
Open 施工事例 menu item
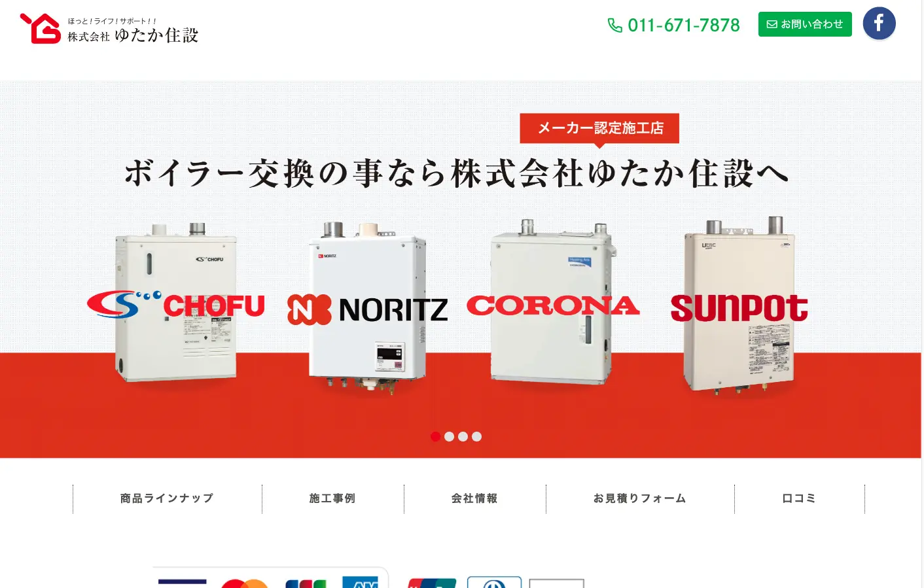pos(332,498)
